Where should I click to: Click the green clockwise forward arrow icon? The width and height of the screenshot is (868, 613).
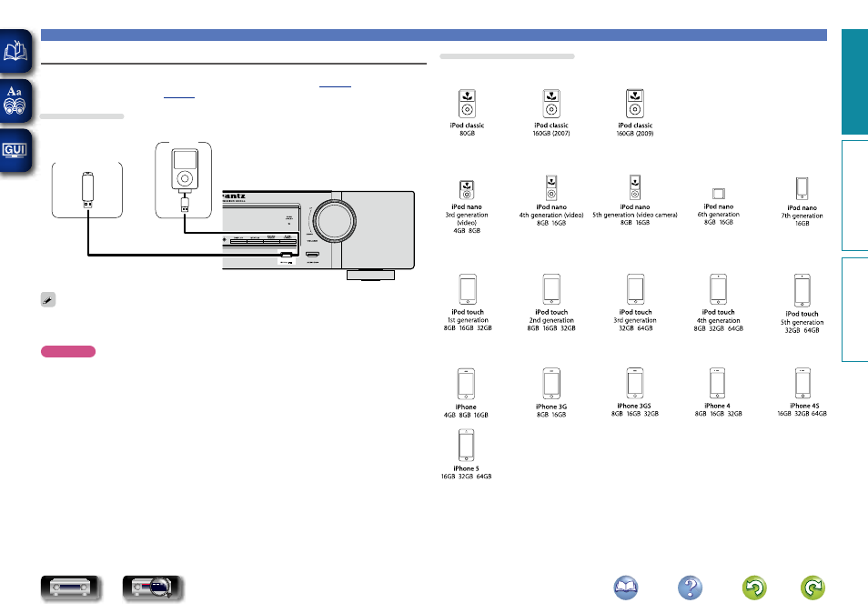(x=812, y=588)
